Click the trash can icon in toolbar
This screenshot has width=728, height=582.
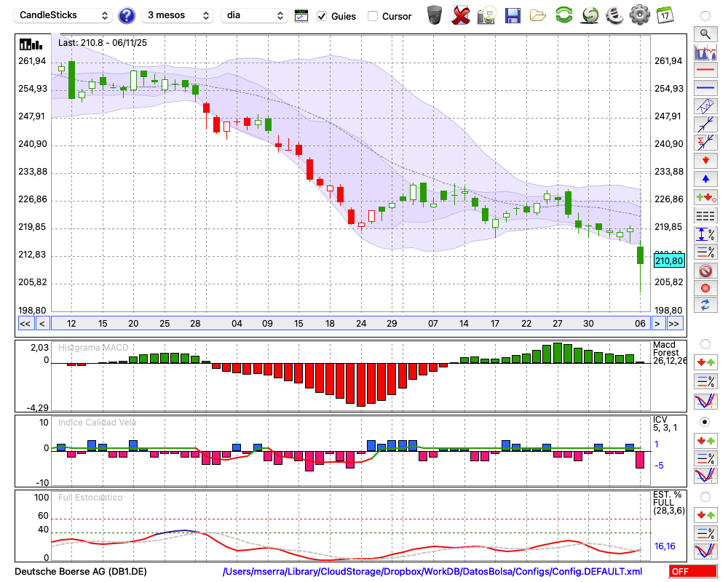point(435,15)
